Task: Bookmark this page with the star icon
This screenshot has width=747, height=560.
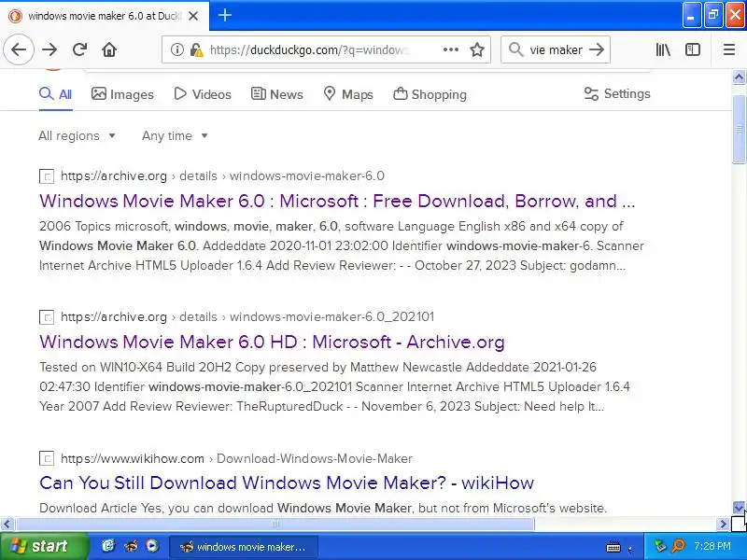Action: click(477, 49)
